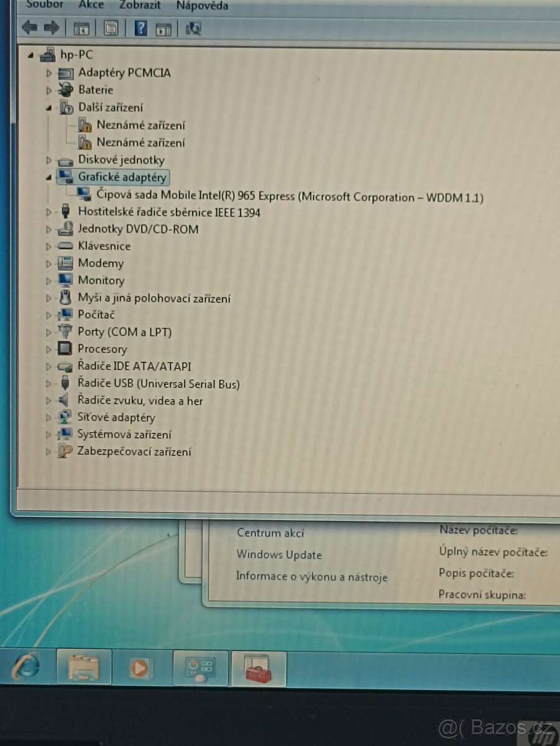Click the Řadiče zvuku speaker icon

(x=64, y=400)
